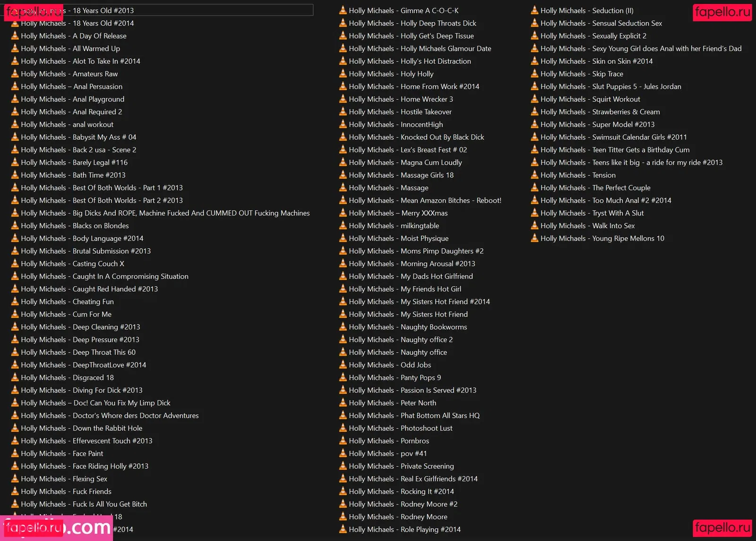The width and height of the screenshot is (756, 541).
Task: Select the VLC icon for 'Odd Jobs'
Action: 343,365
